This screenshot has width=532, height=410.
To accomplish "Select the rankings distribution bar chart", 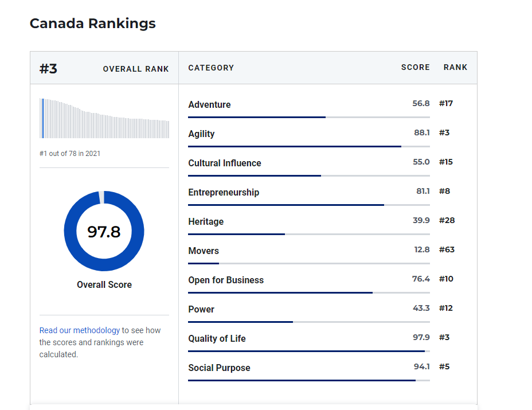I will (104, 118).
